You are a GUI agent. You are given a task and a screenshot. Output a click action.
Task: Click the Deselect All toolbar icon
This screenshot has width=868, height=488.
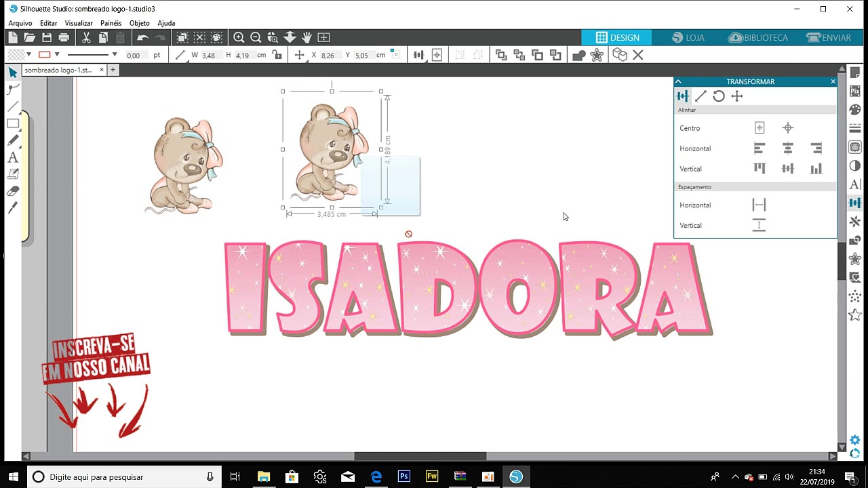pos(199,38)
